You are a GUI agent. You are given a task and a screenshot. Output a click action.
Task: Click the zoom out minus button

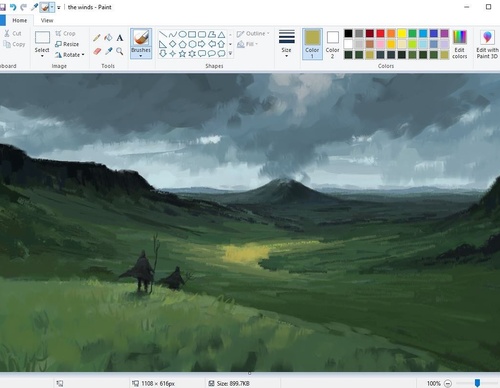[x=448, y=383]
